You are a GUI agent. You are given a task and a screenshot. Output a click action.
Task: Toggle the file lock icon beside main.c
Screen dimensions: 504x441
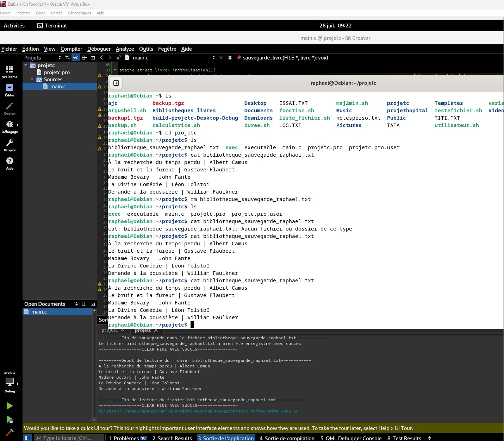tap(119, 58)
